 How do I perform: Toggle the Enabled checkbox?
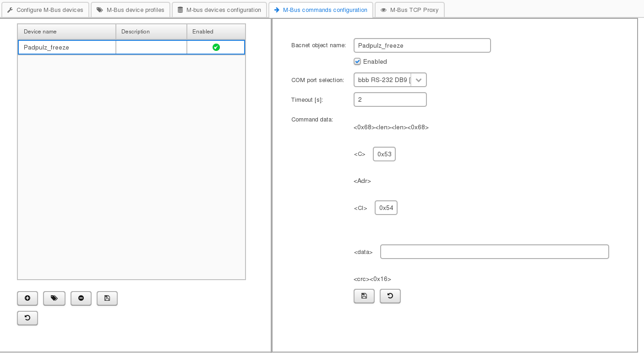[357, 61]
